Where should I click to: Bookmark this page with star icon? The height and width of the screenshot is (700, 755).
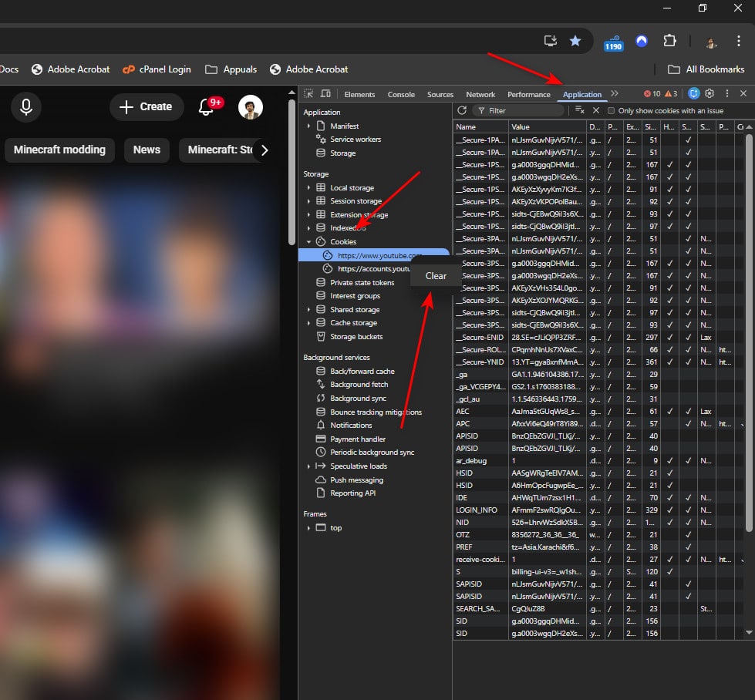point(575,41)
